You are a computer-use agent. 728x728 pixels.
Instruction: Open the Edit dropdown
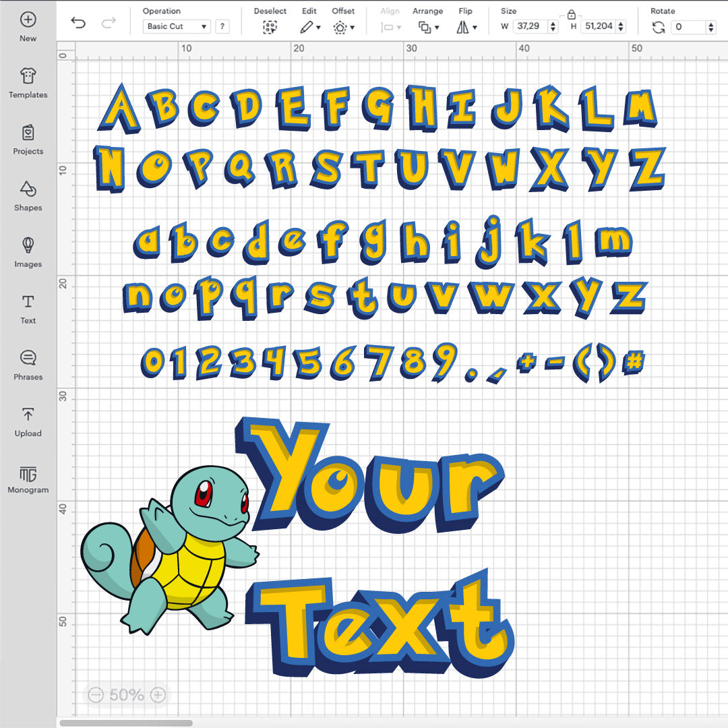click(311, 26)
